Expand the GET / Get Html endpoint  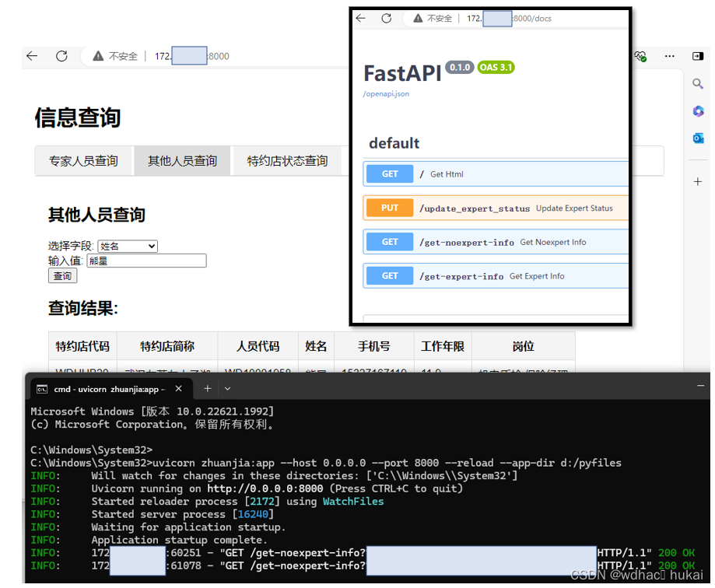[x=496, y=173]
